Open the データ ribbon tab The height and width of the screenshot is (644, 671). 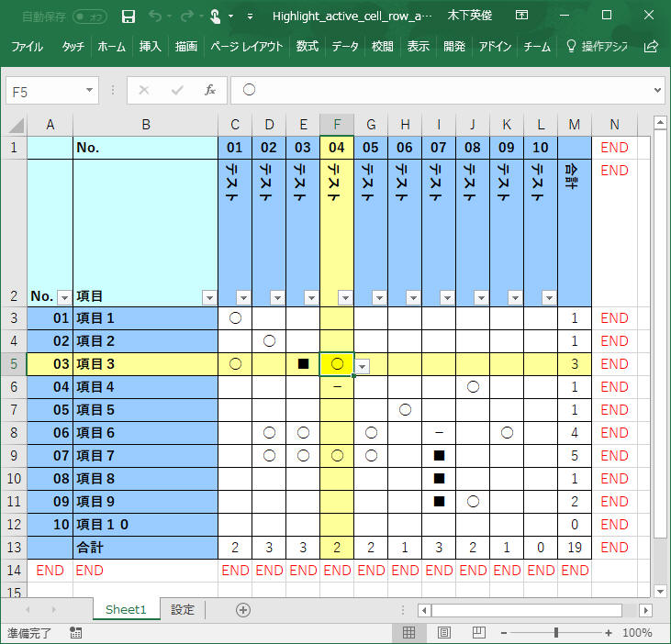(345, 46)
